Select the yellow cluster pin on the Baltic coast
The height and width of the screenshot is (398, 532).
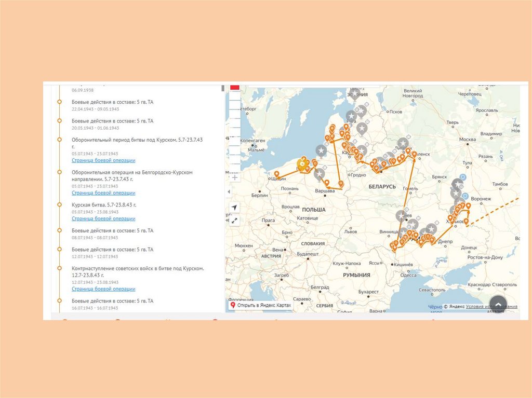coord(302,164)
